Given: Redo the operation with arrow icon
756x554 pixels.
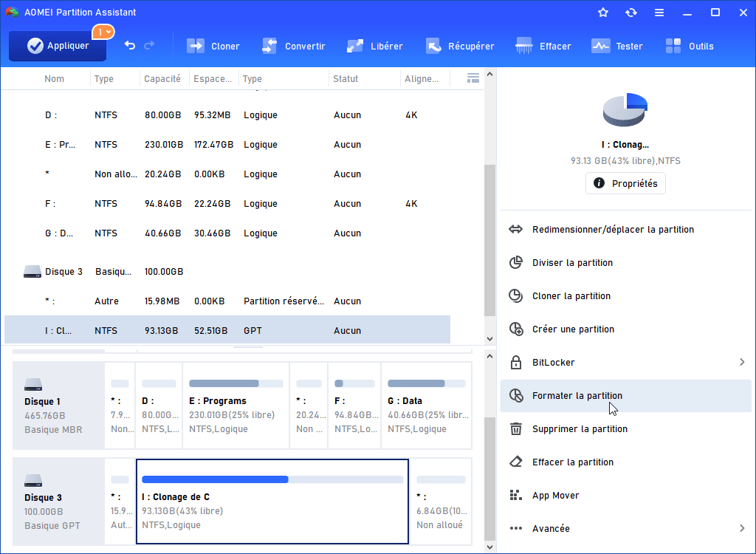Looking at the screenshot, I should pos(149,45).
